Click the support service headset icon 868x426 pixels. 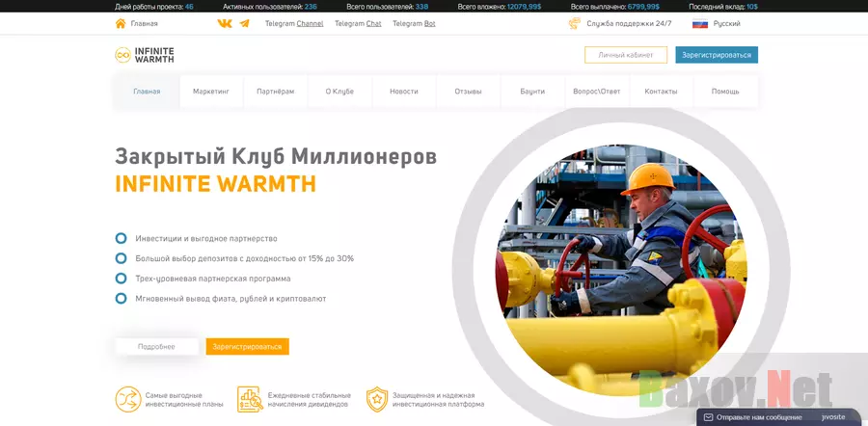pyautogui.click(x=574, y=23)
